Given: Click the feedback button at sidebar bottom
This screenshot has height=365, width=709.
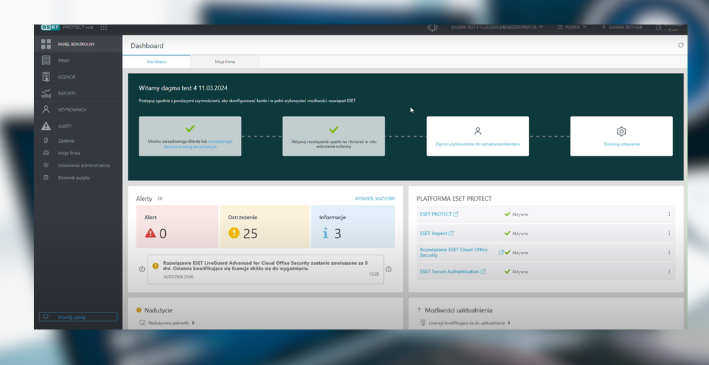Looking at the screenshot, I should pyautogui.click(x=78, y=317).
